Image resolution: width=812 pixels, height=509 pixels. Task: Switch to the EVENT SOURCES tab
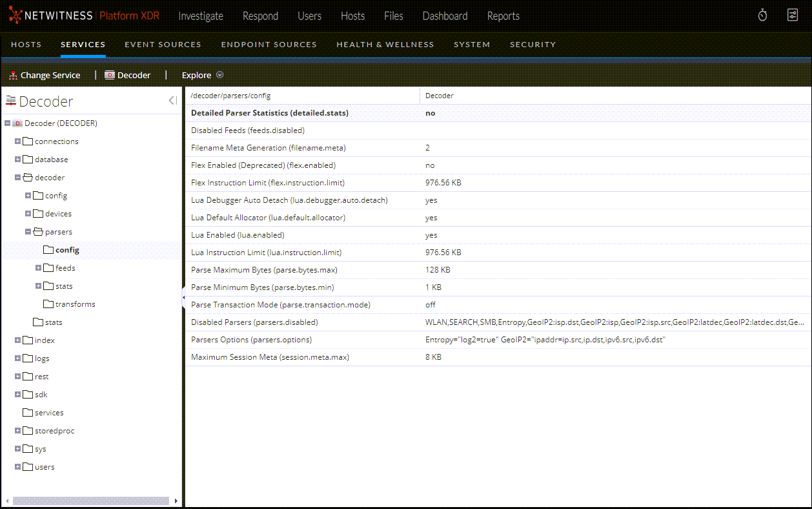point(163,44)
